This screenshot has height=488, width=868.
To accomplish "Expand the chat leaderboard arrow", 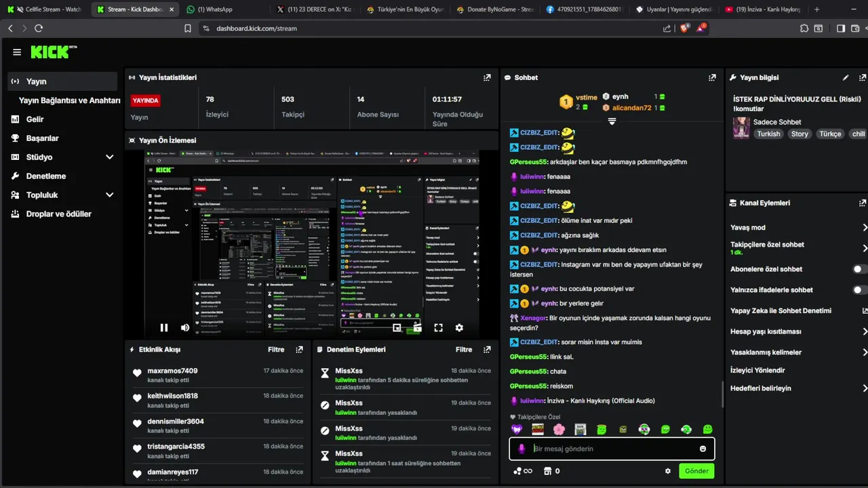I will (612, 121).
